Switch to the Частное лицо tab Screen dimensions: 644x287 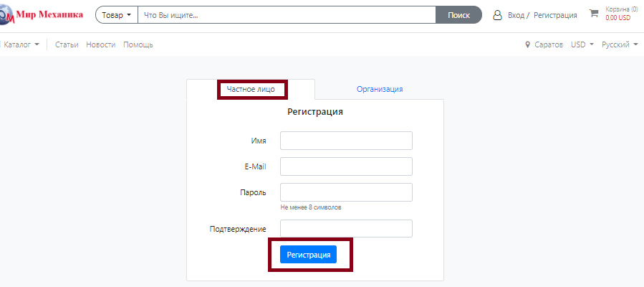[251, 89]
